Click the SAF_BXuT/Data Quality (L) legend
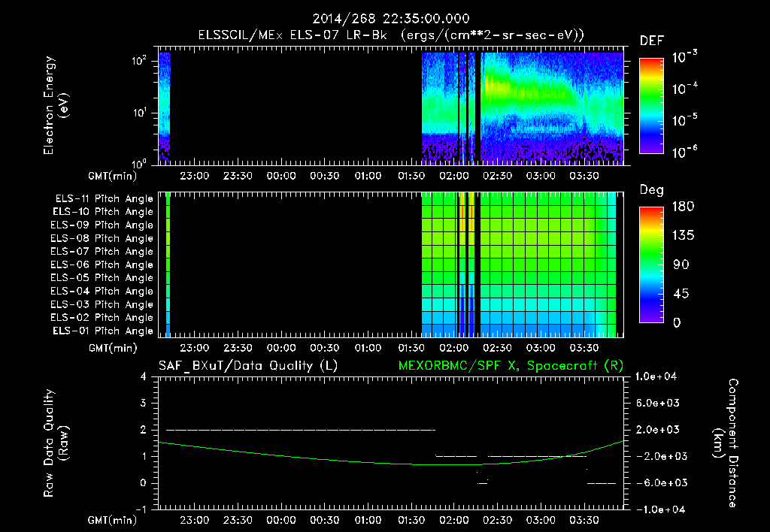Viewport: 770px width, 532px height. [x=248, y=366]
